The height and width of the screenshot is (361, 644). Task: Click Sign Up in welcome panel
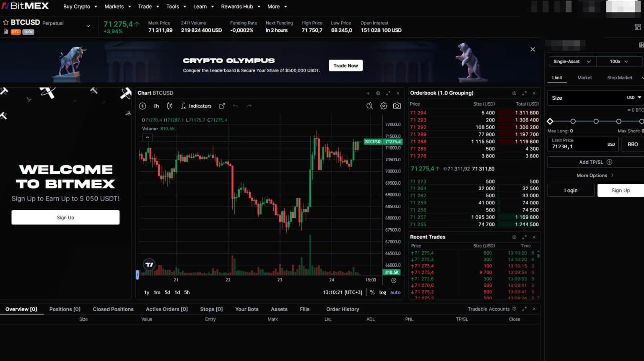tap(65, 217)
